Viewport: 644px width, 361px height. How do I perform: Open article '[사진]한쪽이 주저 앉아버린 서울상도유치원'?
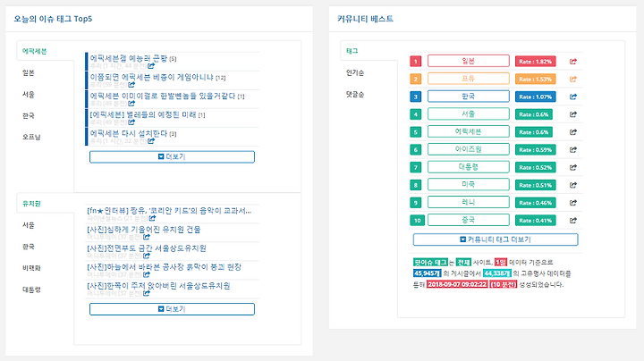(158, 286)
